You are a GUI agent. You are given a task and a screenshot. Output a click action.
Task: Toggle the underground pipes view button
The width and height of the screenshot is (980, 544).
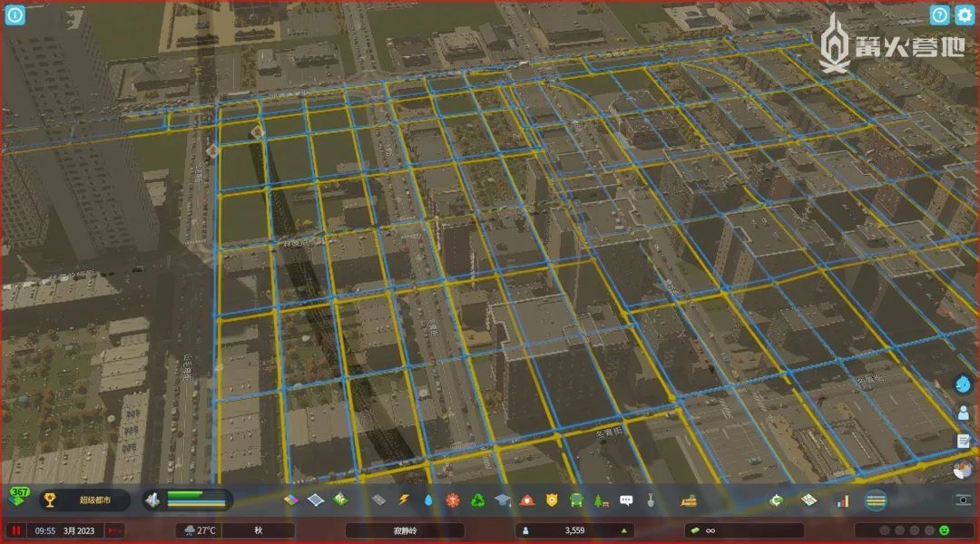tap(876, 500)
